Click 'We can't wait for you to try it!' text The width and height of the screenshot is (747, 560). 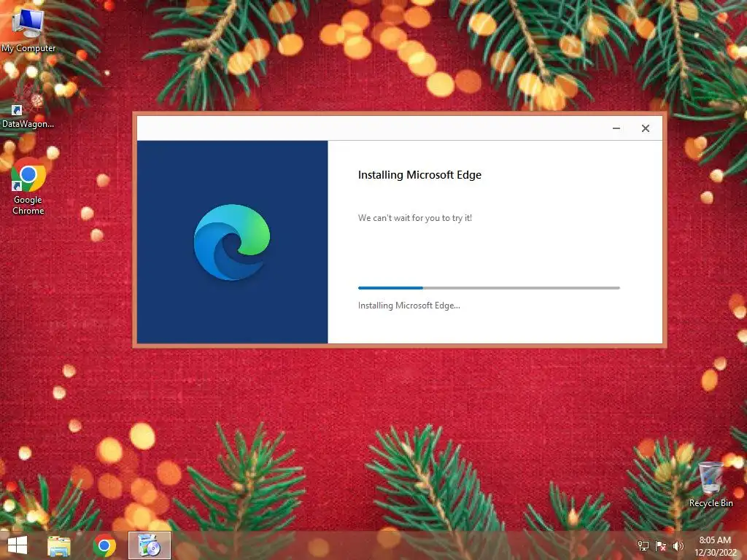click(415, 218)
